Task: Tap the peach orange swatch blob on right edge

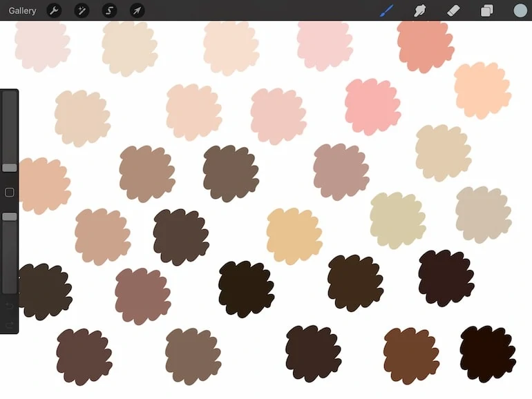Action: pos(482,90)
